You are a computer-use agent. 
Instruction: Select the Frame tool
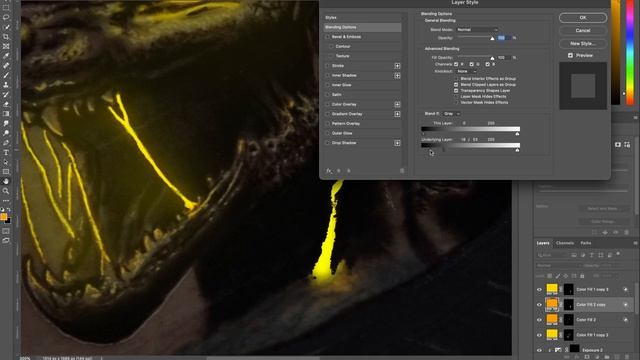point(6,47)
